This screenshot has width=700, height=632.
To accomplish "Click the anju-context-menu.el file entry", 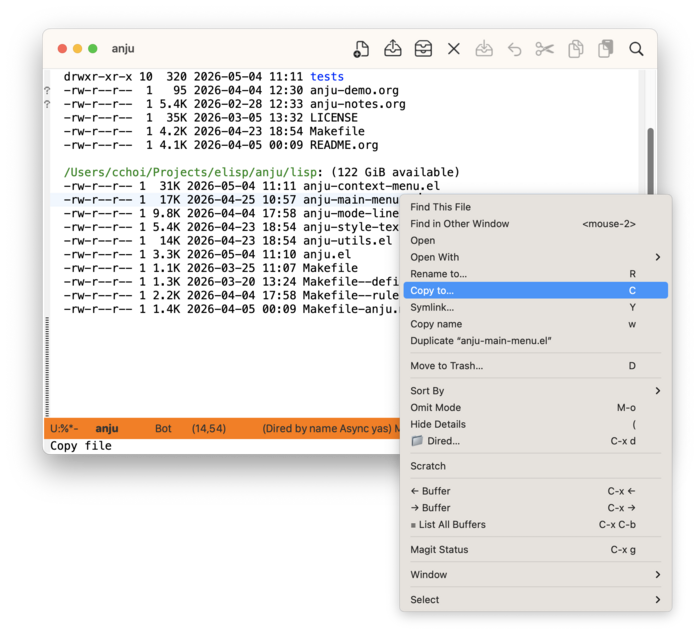I will coord(371,186).
